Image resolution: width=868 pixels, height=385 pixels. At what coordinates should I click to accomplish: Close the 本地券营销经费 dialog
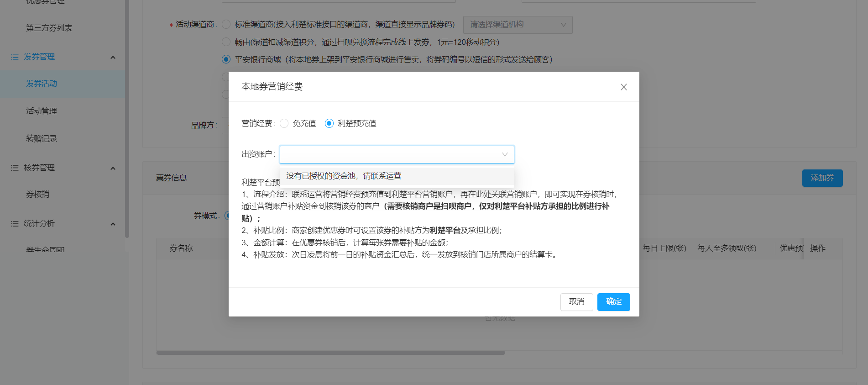623,87
